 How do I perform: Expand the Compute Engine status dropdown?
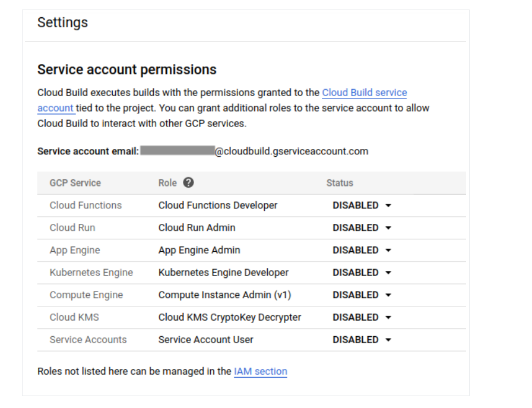[362, 295]
